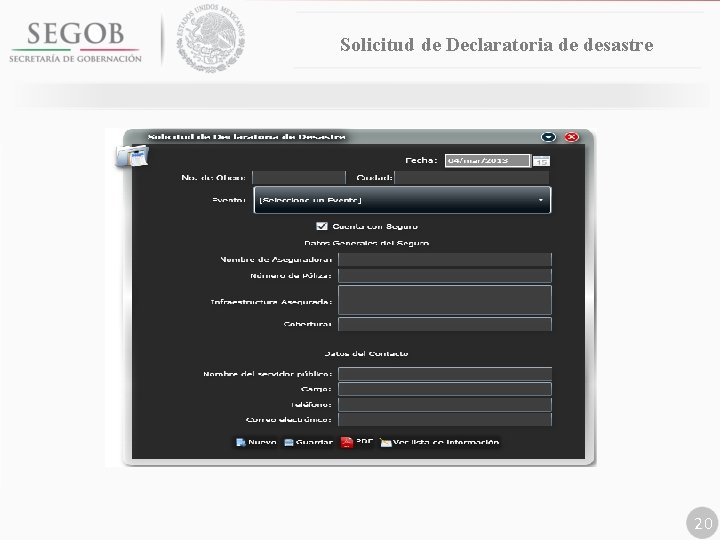Click the PDF button label

[364, 441]
